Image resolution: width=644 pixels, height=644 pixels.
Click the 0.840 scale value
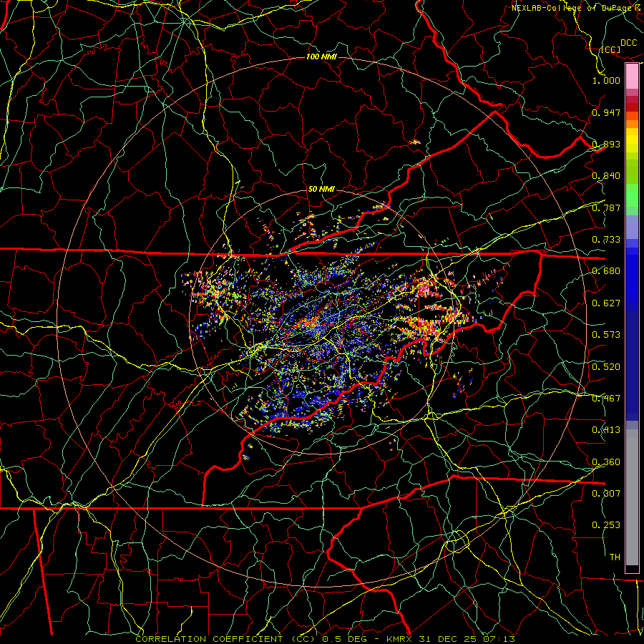click(x=606, y=176)
